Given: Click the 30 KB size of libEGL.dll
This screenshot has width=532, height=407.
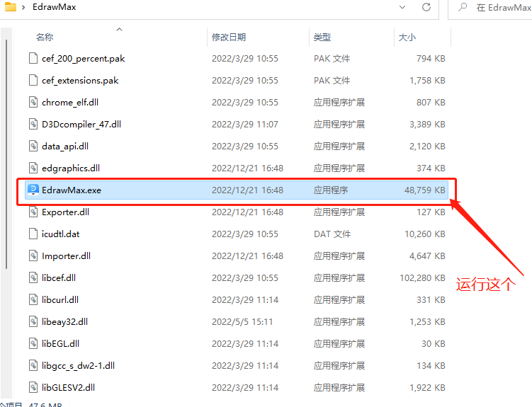Looking at the screenshot, I should [x=434, y=343].
